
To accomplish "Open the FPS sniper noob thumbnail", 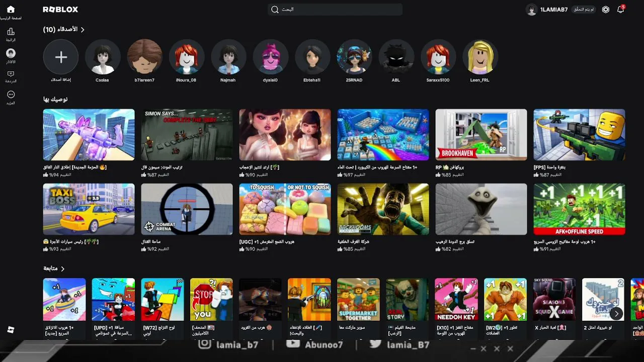I will click(579, 135).
